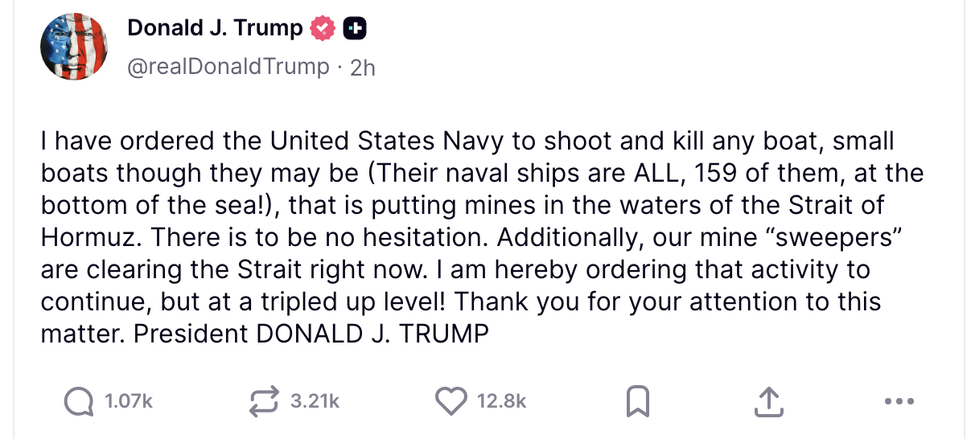Open the three-dot more options menu

click(x=900, y=402)
